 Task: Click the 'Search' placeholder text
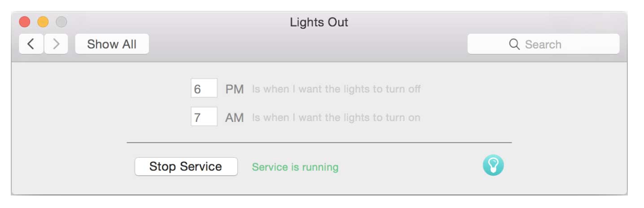543,44
